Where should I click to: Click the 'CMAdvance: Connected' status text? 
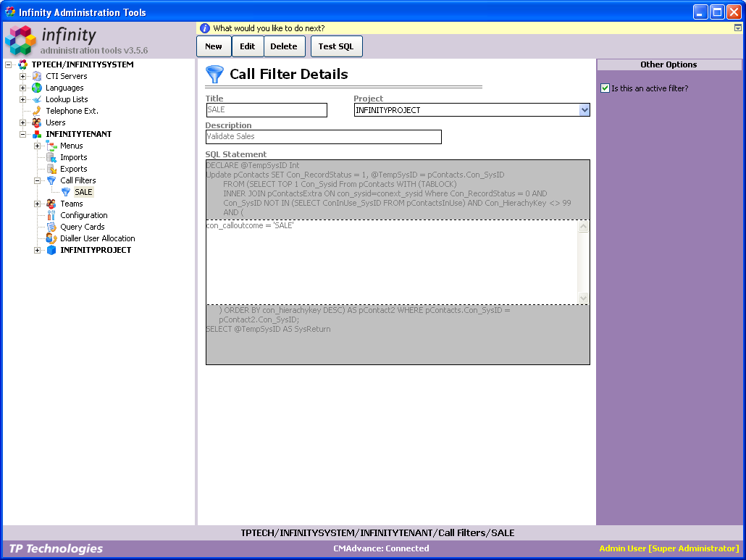click(381, 548)
